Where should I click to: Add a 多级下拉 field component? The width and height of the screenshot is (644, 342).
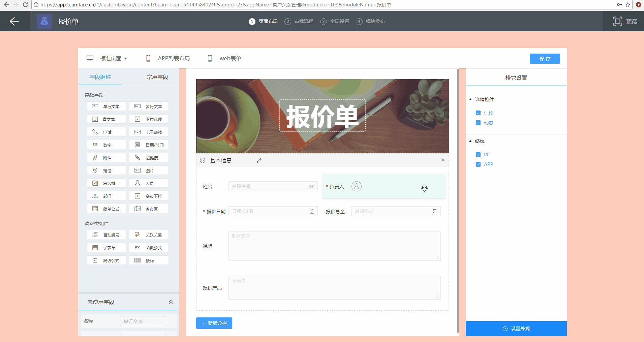click(149, 196)
